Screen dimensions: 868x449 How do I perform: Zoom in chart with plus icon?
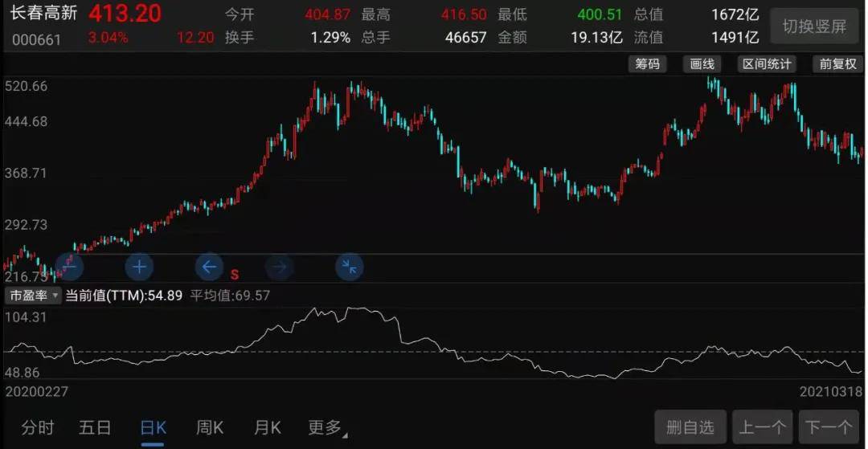click(139, 267)
